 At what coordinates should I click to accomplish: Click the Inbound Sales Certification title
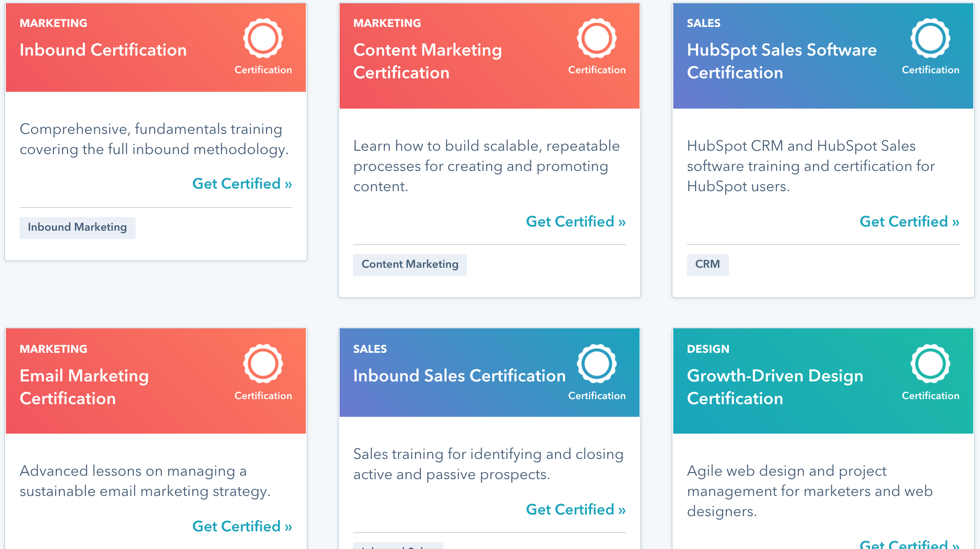(460, 376)
